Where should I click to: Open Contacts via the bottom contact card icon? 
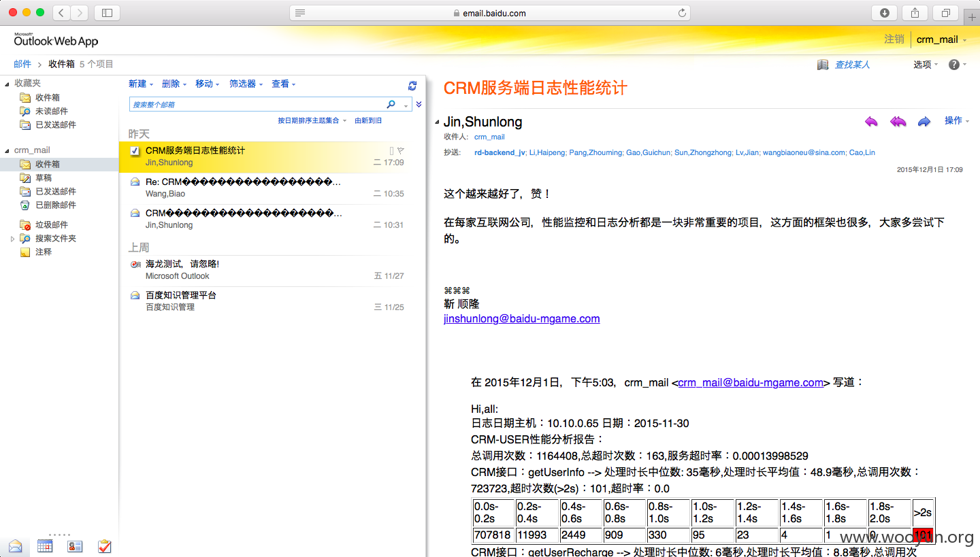coord(75,546)
